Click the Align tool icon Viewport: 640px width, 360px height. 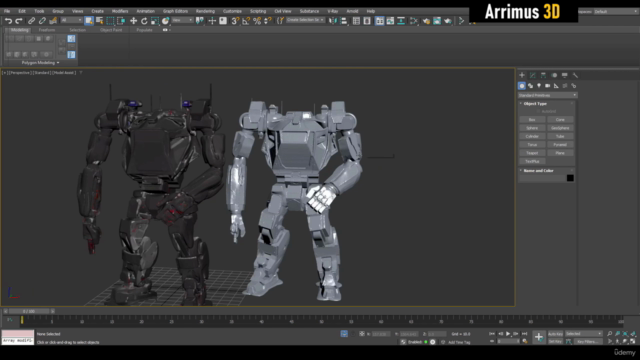pos(344,21)
